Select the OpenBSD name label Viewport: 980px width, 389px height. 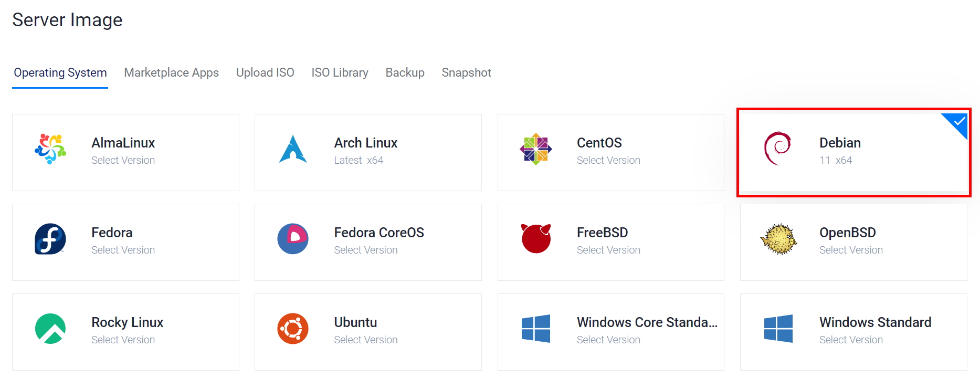click(847, 233)
